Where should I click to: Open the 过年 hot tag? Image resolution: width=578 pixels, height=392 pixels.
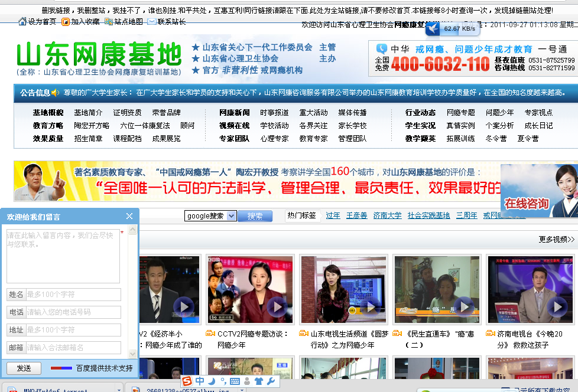[x=333, y=215]
